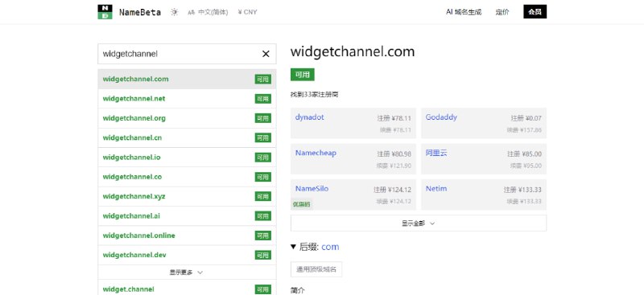The image size is (644, 295).
Task: Click the 注册 ¥80.98 price on Namecheap
Action: tap(394, 154)
